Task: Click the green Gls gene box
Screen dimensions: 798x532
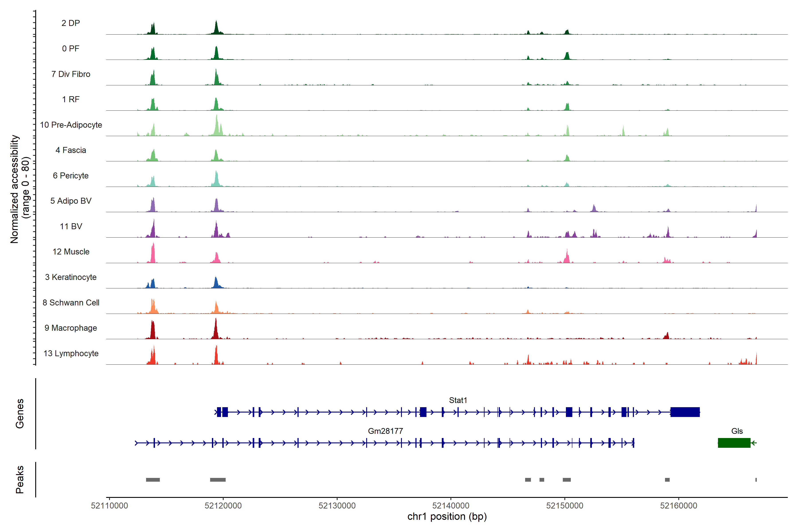Action: pyautogui.click(x=734, y=443)
